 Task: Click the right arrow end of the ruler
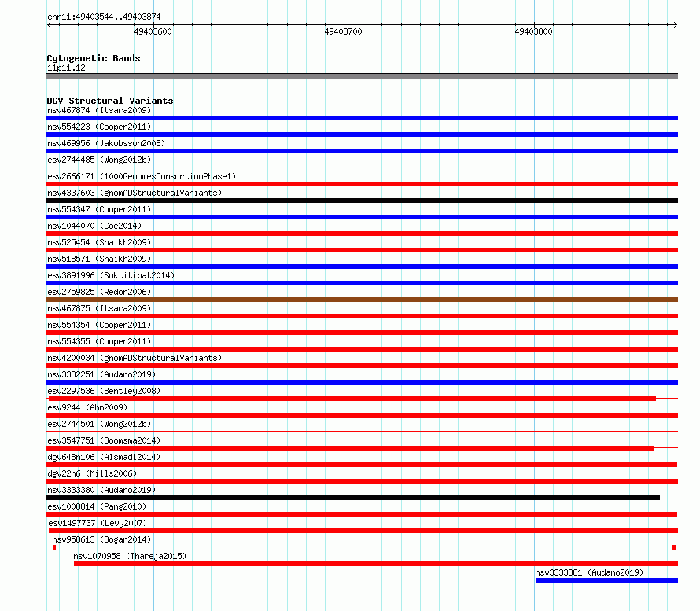click(676, 24)
